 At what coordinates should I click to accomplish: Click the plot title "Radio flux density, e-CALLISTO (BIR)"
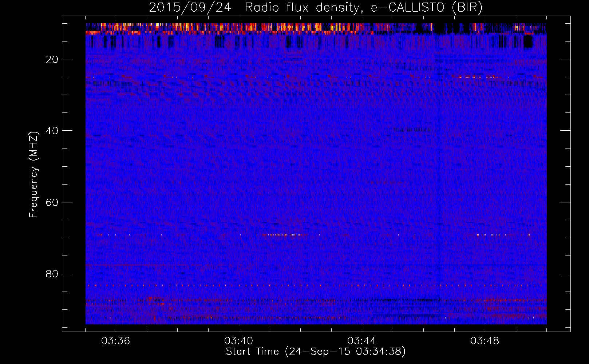pyautogui.click(x=364, y=8)
